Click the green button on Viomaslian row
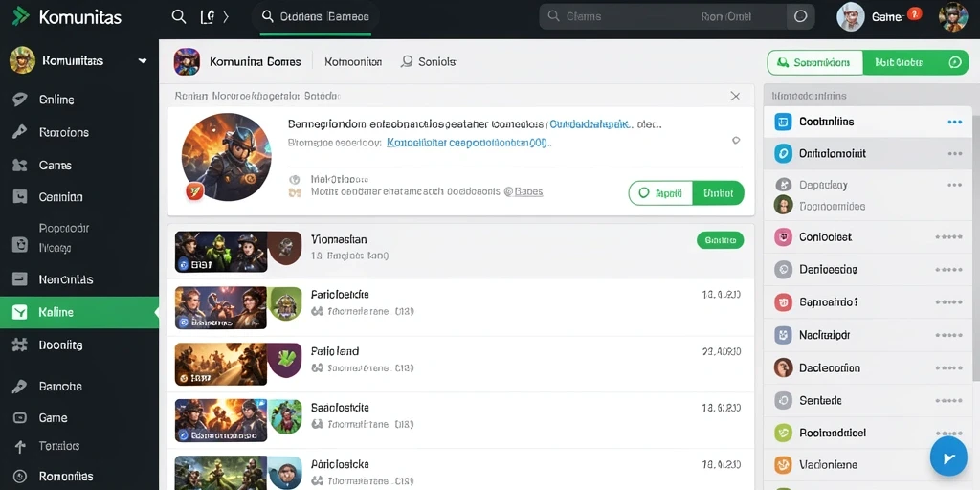Image resolution: width=980 pixels, height=490 pixels. pyautogui.click(x=720, y=240)
